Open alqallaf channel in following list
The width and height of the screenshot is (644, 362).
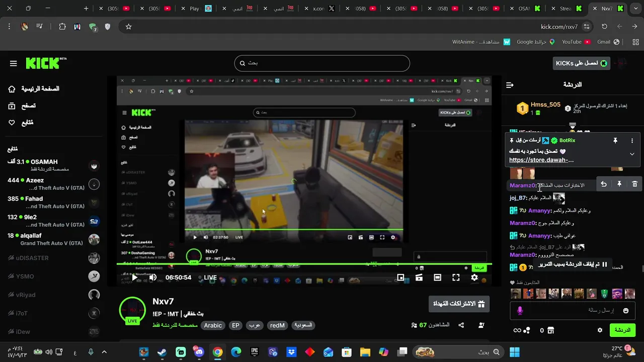click(53, 239)
